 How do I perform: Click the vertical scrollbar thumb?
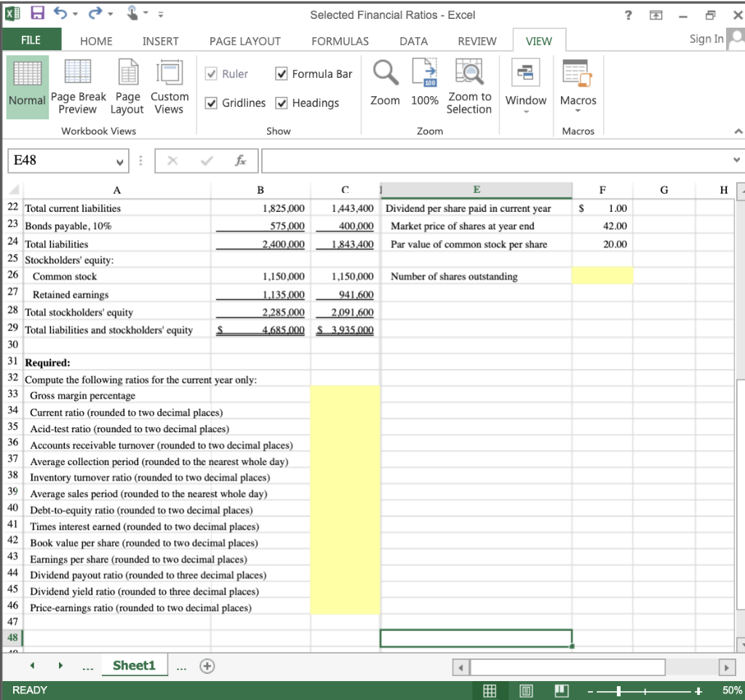[741, 494]
